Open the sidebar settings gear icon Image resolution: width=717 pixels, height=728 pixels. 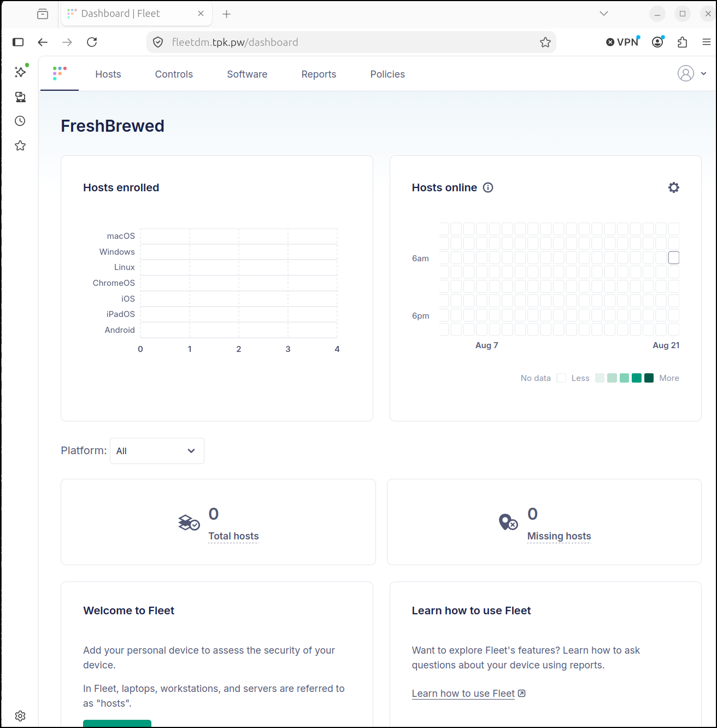pyautogui.click(x=20, y=716)
